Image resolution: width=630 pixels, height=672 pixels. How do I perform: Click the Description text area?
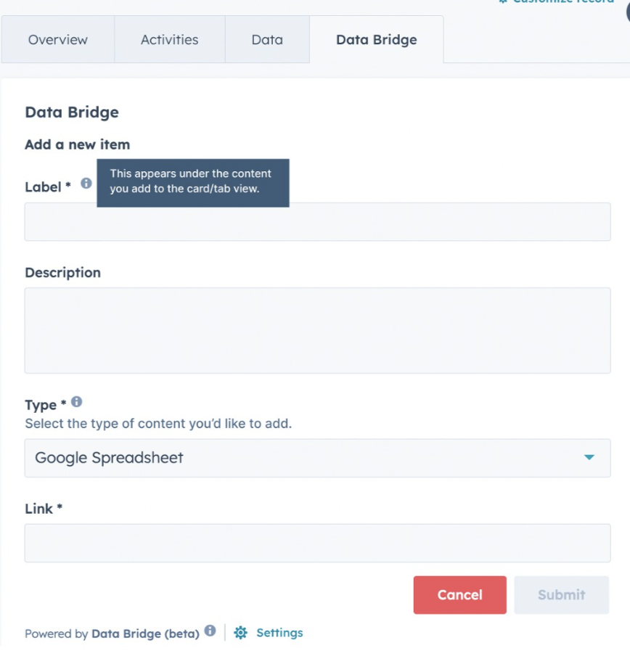coord(318,330)
